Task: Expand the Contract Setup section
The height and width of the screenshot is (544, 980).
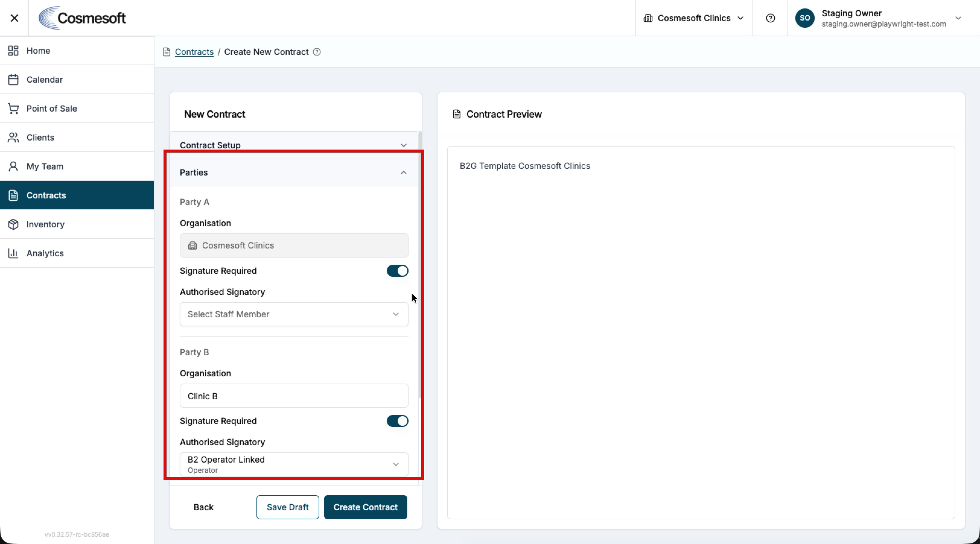Action: click(x=294, y=145)
